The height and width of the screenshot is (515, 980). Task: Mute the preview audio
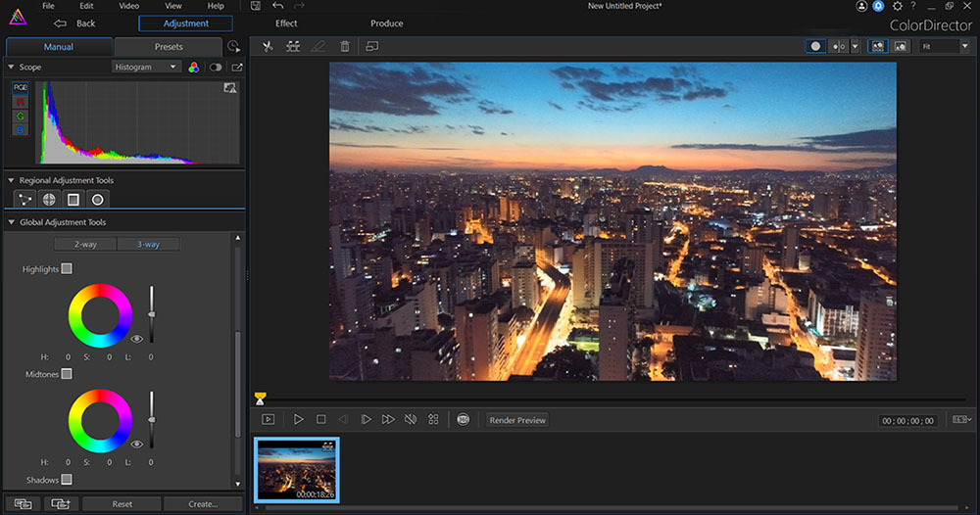410,419
